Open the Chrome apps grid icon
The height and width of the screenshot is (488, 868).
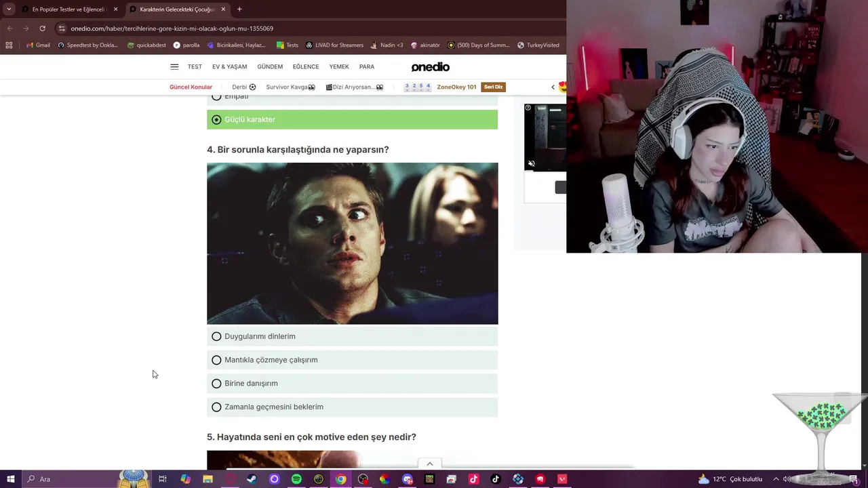click(9, 45)
